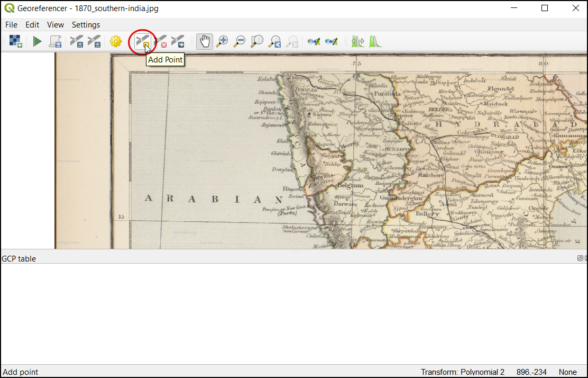The image size is (588, 378).
Task: Click the Generate GDAL Script icon
Action: 55,41
